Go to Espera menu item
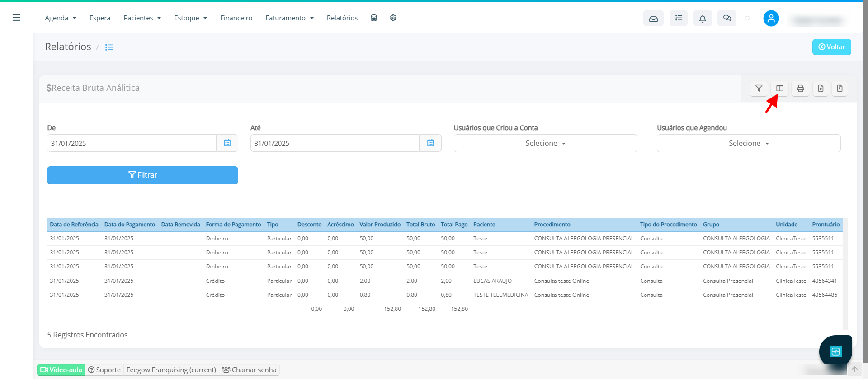Viewport: 868px width, 379px height. click(100, 18)
